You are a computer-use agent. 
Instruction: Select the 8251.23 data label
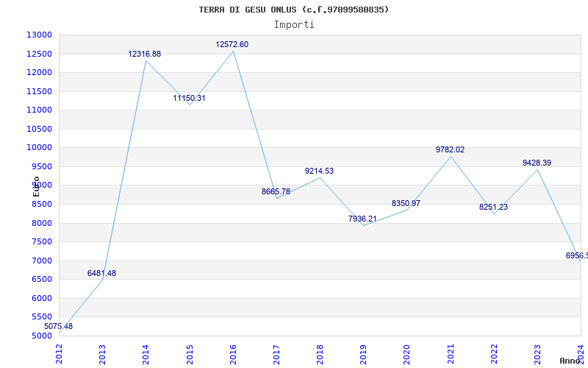click(x=493, y=207)
